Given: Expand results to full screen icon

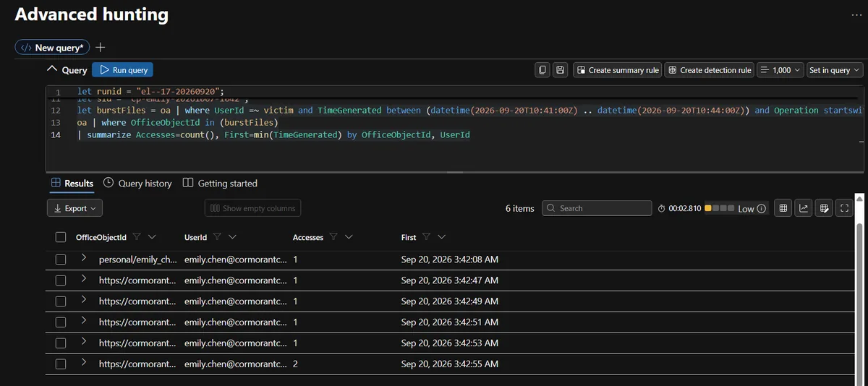Looking at the screenshot, I should (x=843, y=208).
